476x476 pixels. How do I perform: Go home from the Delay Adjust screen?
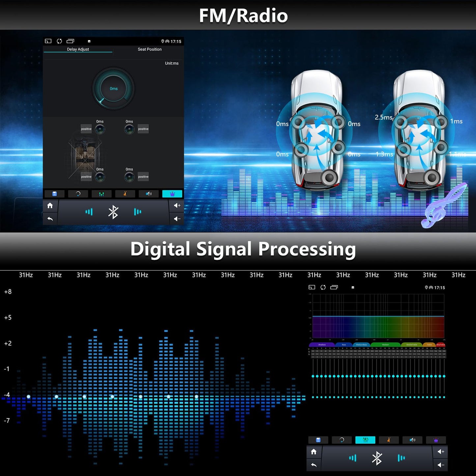(x=50, y=206)
